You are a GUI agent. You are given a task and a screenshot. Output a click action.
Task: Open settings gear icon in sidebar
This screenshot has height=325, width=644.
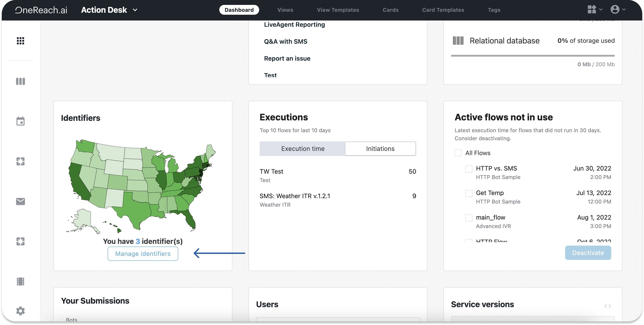21,311
